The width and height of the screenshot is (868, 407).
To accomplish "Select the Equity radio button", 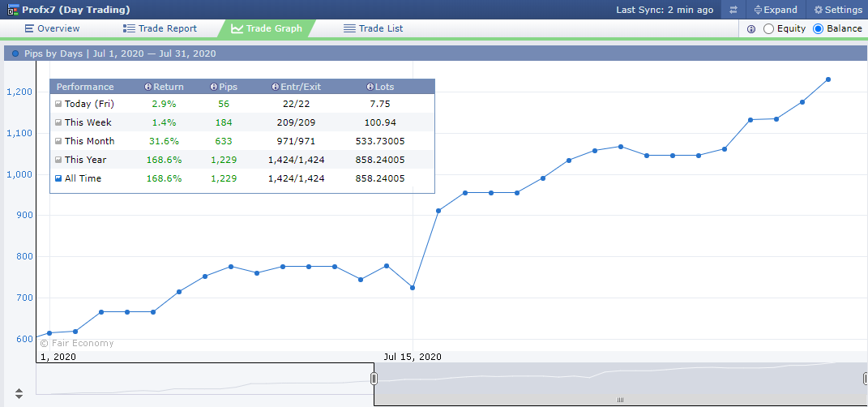I will click(768, 29).
